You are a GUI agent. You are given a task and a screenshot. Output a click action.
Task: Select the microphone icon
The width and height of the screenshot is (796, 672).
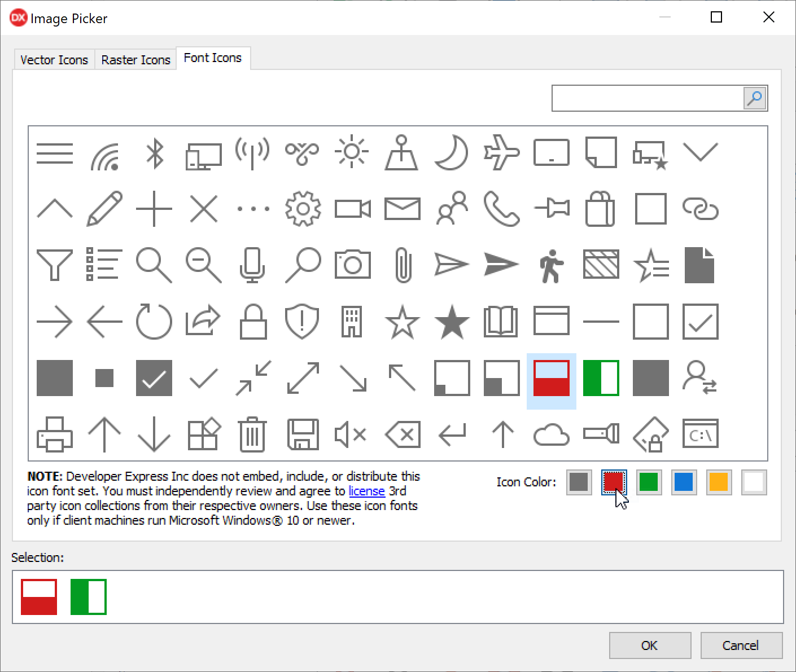(252, 265)
